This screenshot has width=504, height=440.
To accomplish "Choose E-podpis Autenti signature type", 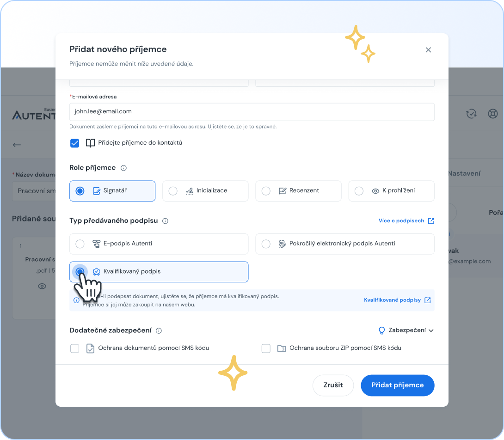I will tap(159, 244).
